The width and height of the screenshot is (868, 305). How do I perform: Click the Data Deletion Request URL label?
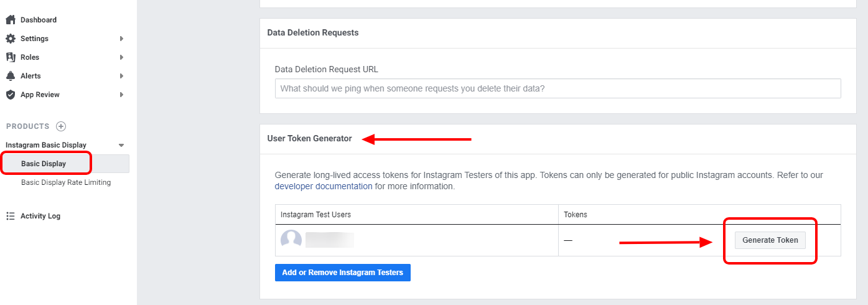(x=327, y=69)
